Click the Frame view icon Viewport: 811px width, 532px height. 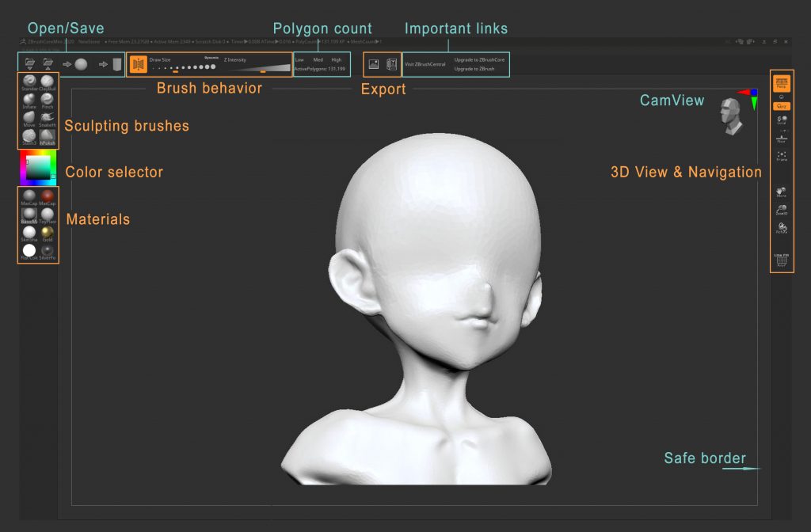(782, 156)
